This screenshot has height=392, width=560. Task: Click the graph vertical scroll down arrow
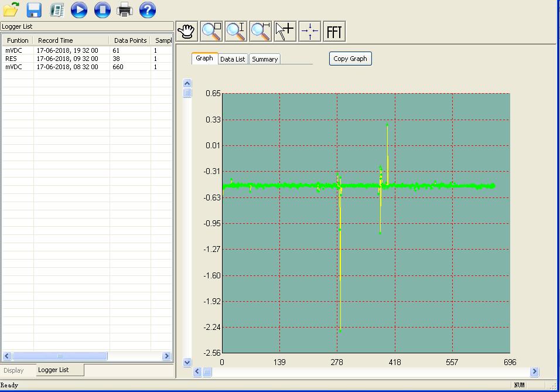pos(187,362)
